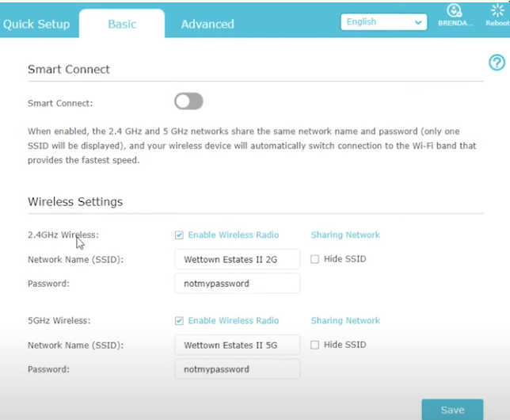Uncheck 5GHz Enable Wireless Radio checkbox

click(x=179, y=321)
